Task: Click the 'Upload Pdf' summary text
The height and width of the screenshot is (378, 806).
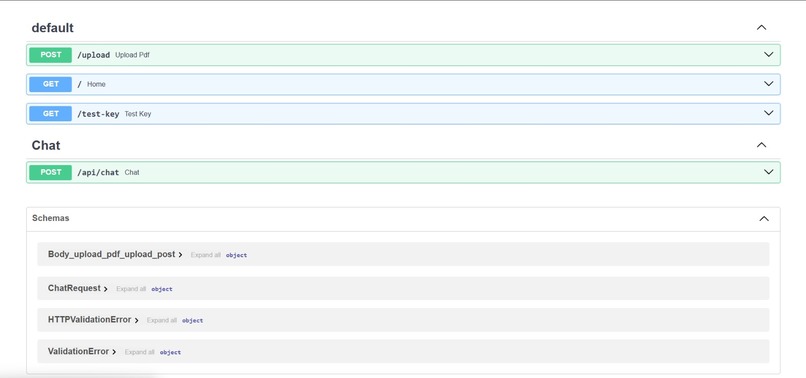Action: point(132,55)
